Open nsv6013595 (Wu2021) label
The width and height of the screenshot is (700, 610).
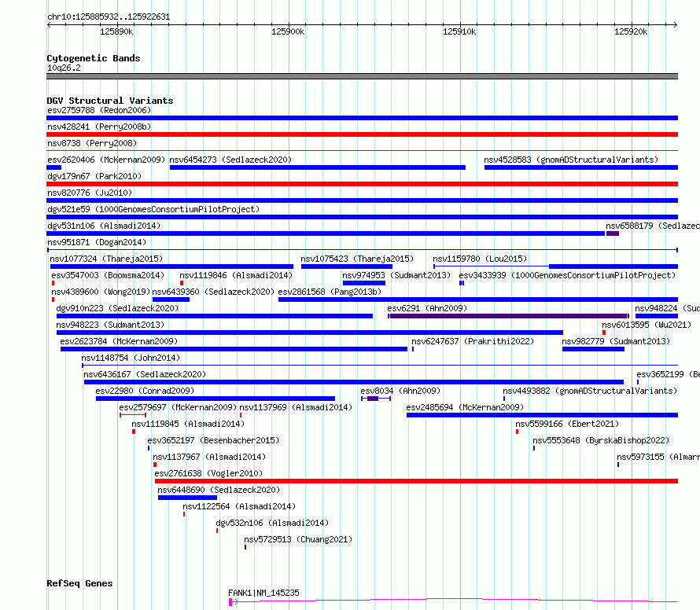coord(647,325)
